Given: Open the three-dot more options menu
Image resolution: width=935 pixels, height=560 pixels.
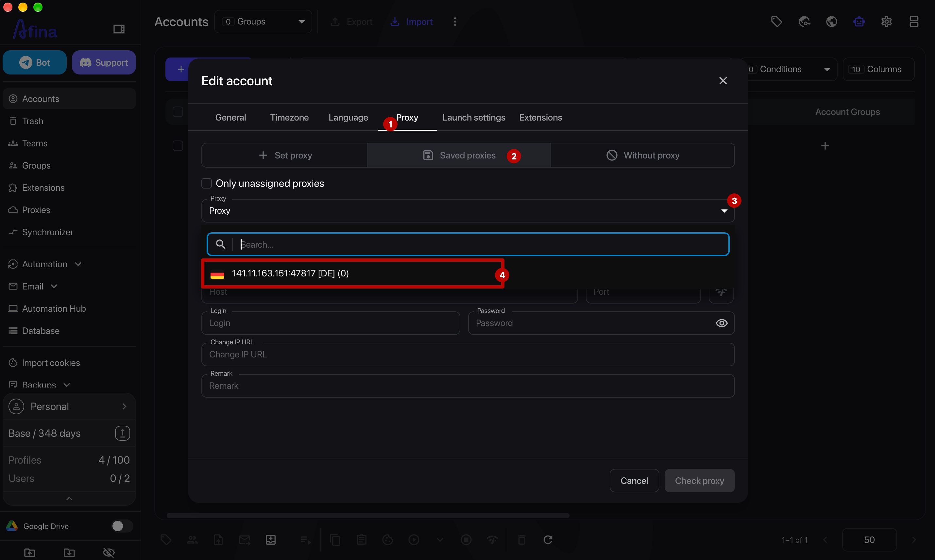Looking at the screenshot, I should point(455,22).
